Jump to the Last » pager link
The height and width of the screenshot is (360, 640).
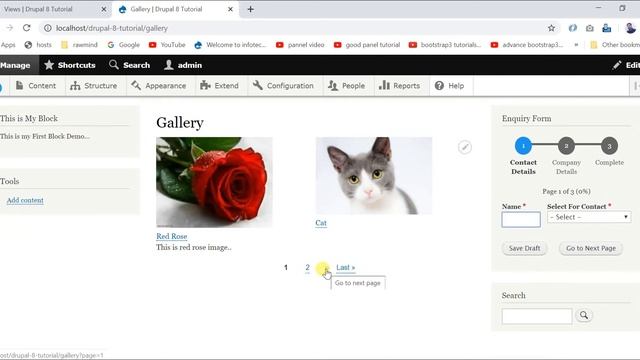[345, 267]
